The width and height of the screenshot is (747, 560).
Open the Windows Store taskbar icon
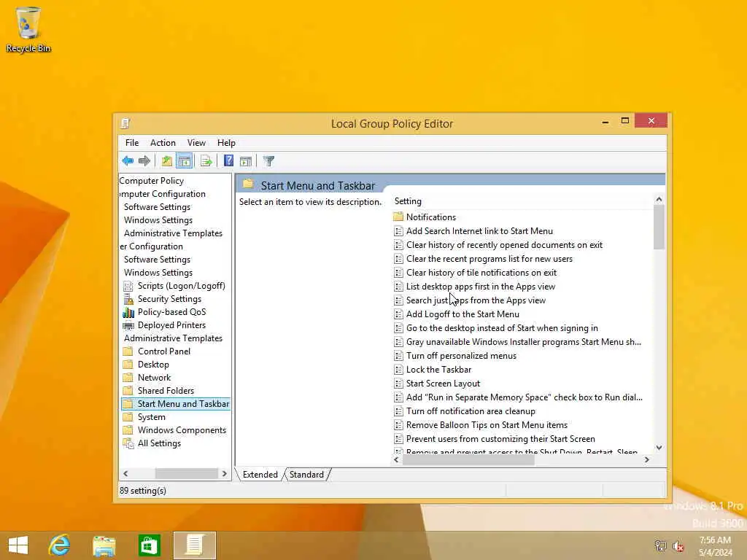click(x=149, y=545)
